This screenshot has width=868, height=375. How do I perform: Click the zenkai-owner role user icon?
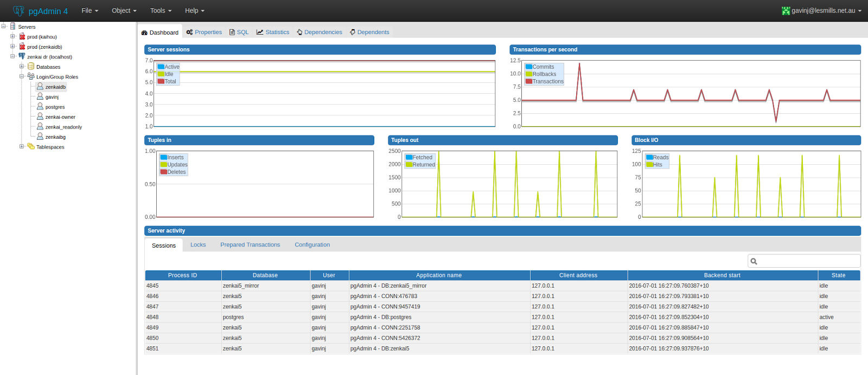click(40, 117)
